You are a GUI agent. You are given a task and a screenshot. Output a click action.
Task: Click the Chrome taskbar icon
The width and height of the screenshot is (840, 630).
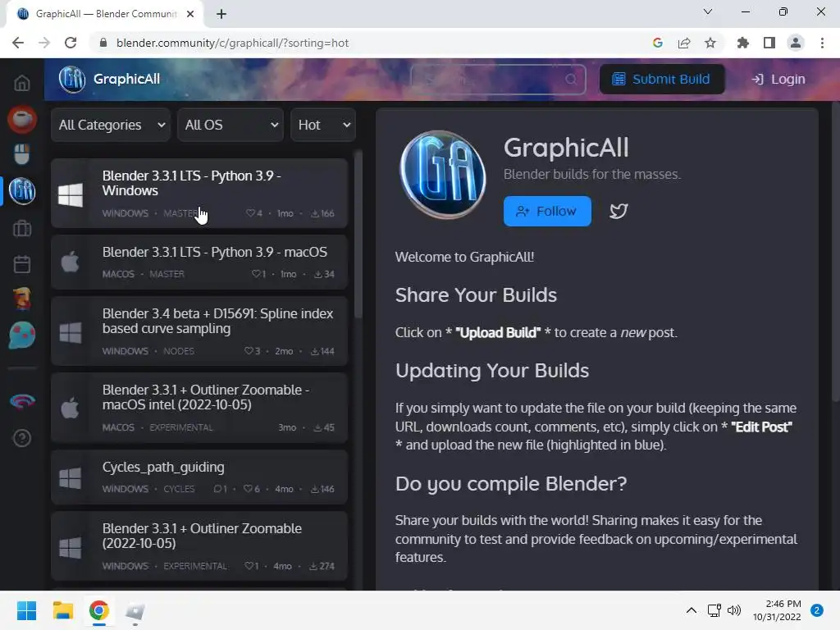tap(98, 610)
